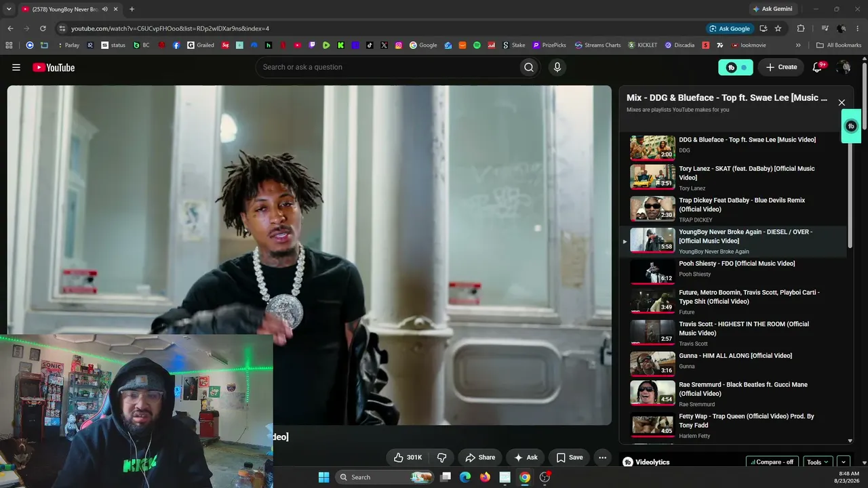The width and height of the screenshot is (868, 488).
Task: Open the Spotify bookmark icon
Action: coord(477,45)
